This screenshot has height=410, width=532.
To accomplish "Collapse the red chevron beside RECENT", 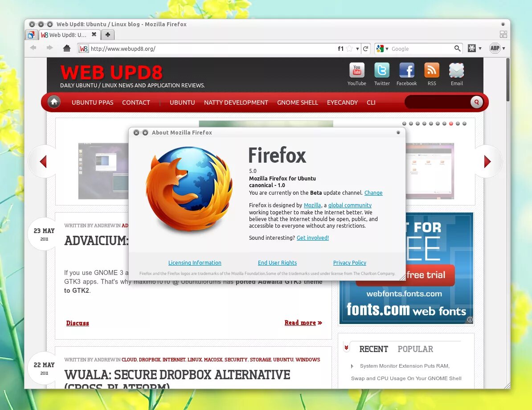I will (x=346, y=348).
